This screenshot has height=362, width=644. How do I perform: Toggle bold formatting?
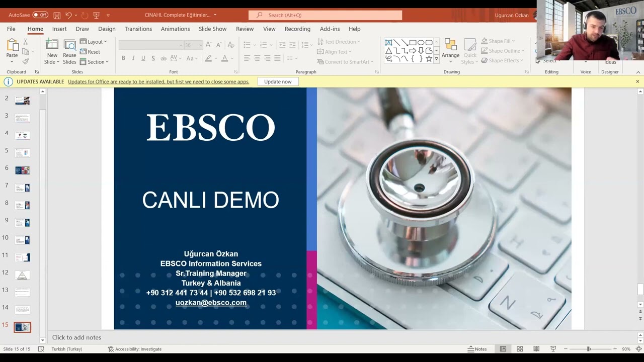pyautogui.click(x=123, y=58)
